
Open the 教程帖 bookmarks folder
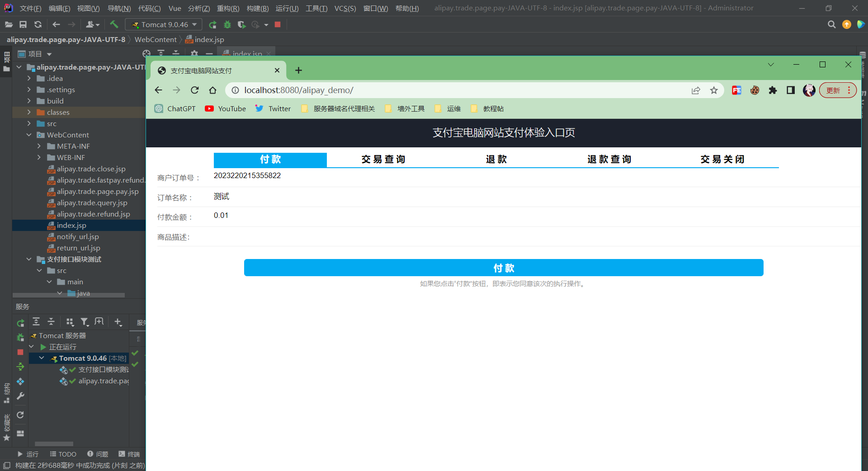point(487,108)
